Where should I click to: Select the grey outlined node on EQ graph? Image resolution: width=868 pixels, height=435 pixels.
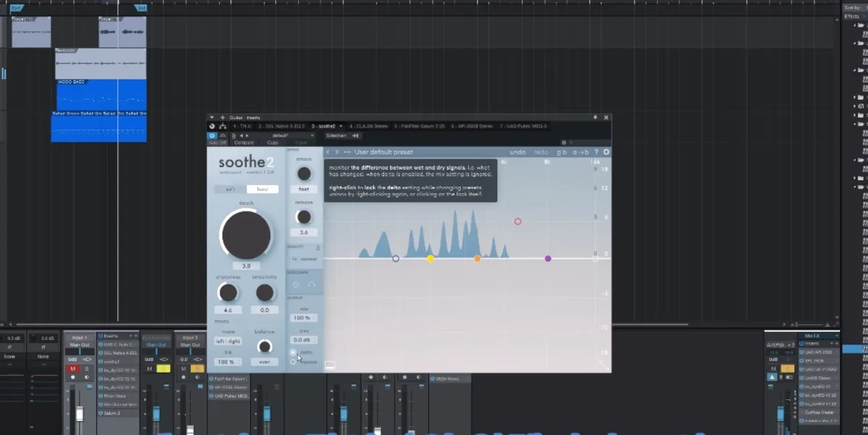(x=396, y=258)
